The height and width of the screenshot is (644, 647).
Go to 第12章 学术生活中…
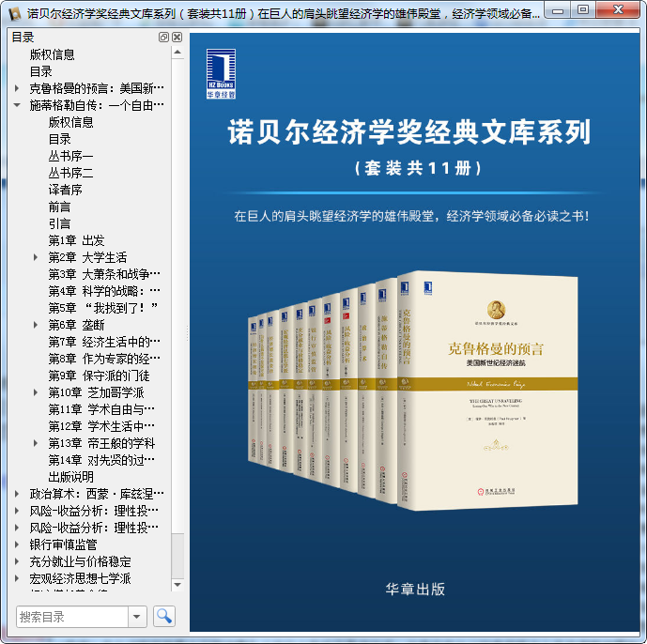pos(101,426)
